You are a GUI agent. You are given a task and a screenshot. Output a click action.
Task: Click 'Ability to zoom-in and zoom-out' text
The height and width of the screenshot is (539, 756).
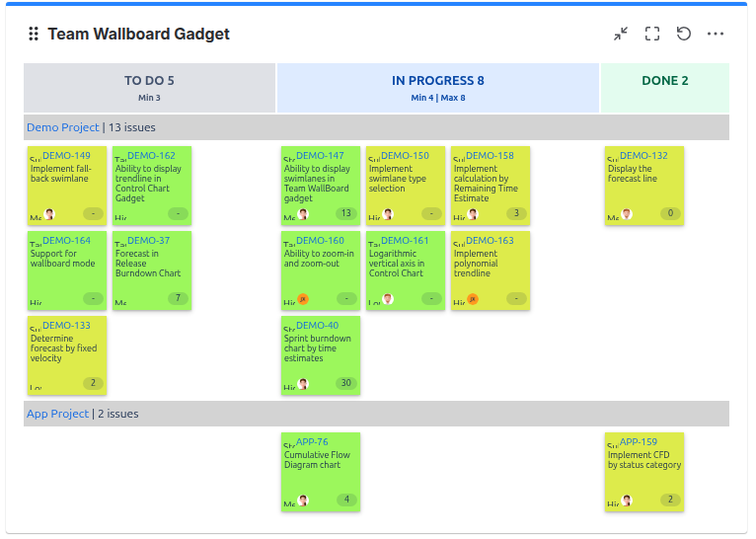(319, 259)
